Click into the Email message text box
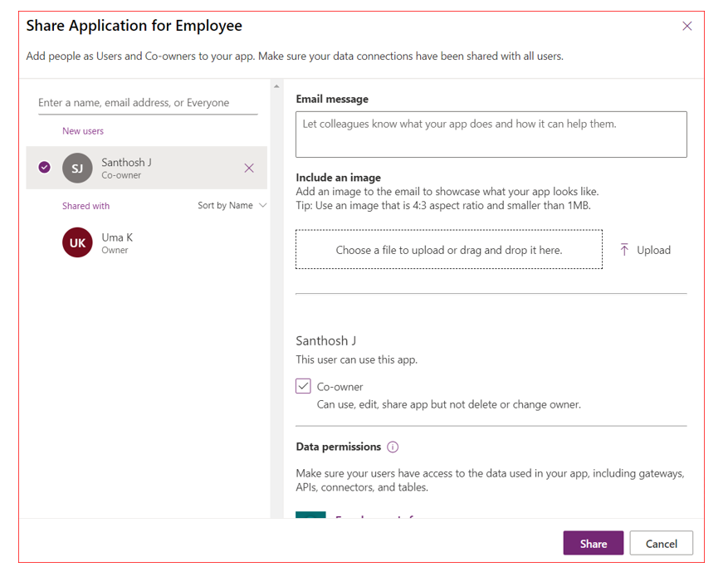The height and width of the screenshot is (567, 728). (x=491, y=134)
